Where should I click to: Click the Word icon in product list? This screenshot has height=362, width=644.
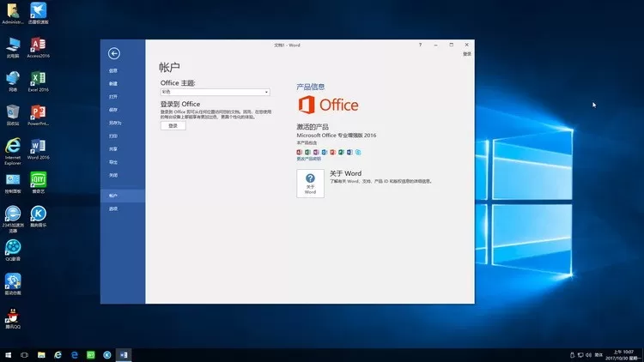pos(349,153)
